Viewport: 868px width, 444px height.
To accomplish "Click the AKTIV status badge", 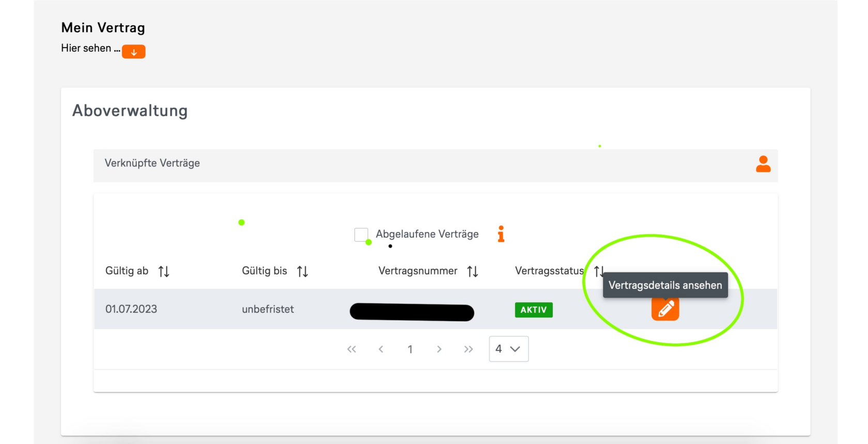I will point(534,310).
